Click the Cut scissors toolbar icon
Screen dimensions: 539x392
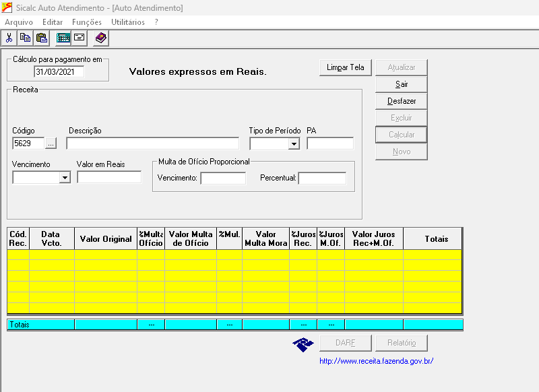(9, 38)
